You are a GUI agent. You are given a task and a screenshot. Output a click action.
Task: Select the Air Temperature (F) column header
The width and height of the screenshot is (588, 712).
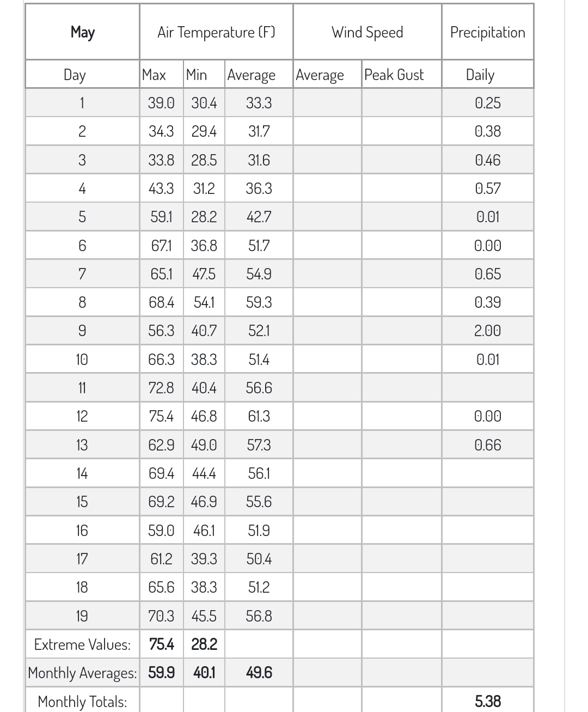pyautogui.click(x=216, y=32)
